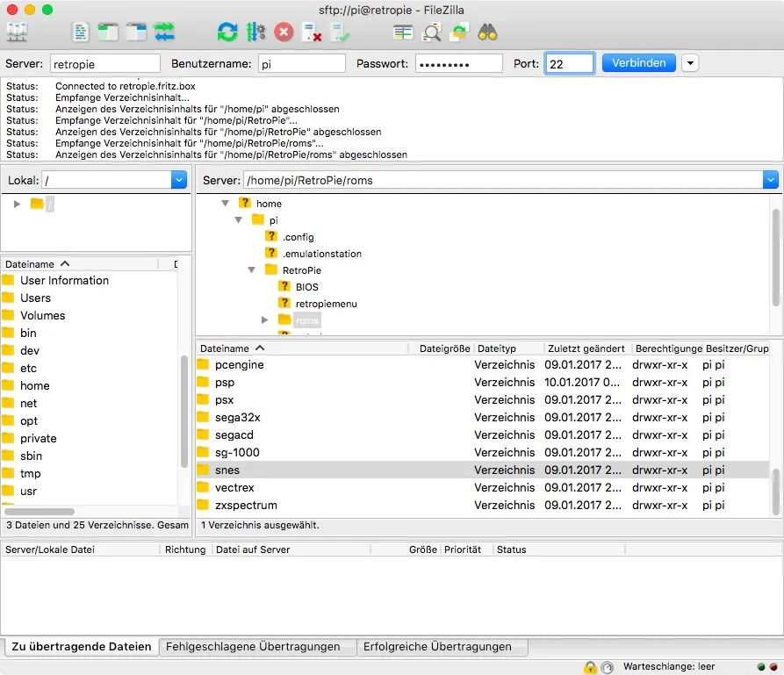Search for remote files with the binoculars icon
Image resolution: width=784 pixels, height=675 pixels.
point(488,32)
